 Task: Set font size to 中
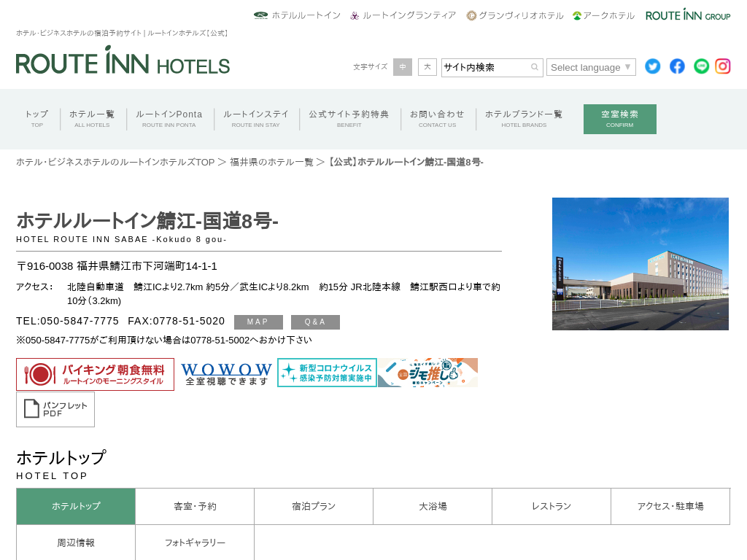403,67
